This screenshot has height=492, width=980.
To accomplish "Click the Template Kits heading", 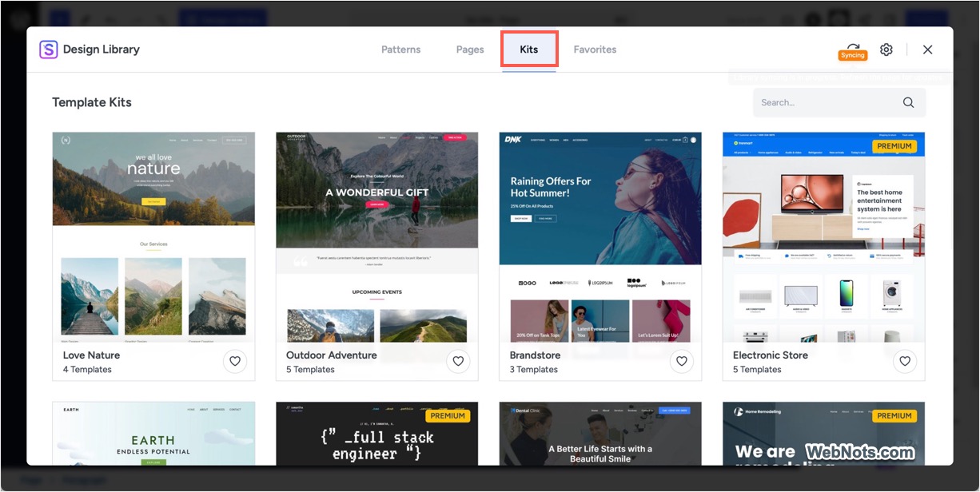I will coord(92,102).
